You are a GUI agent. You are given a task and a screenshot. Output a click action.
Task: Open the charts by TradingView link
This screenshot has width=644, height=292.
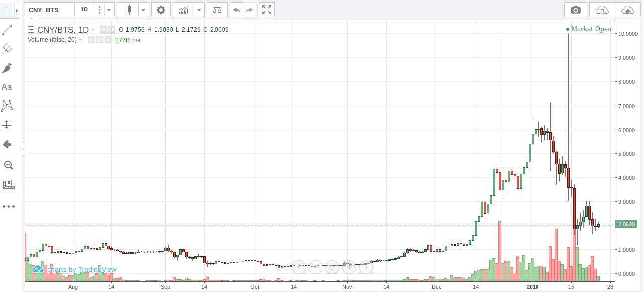[x=75, y=269]
